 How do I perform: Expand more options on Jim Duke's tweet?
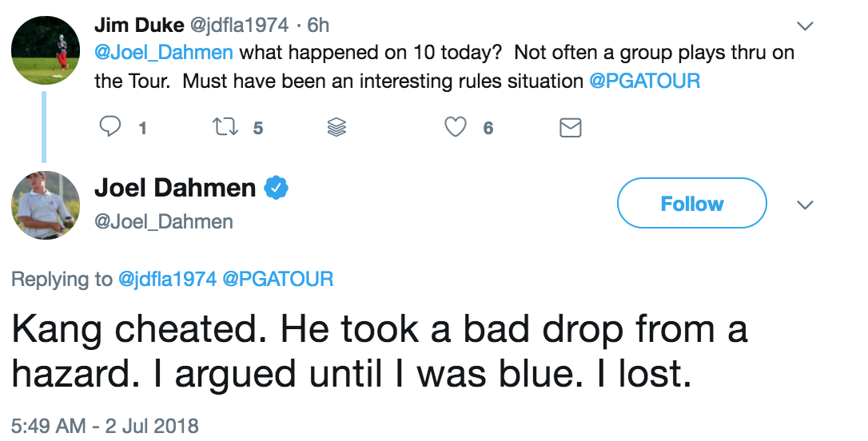point(806,26)
